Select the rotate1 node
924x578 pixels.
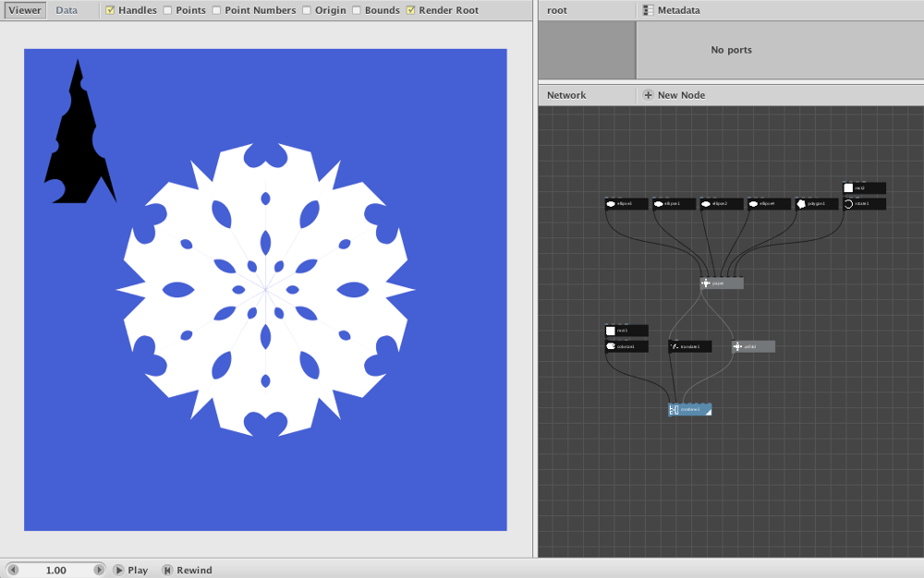coord(865,204)
